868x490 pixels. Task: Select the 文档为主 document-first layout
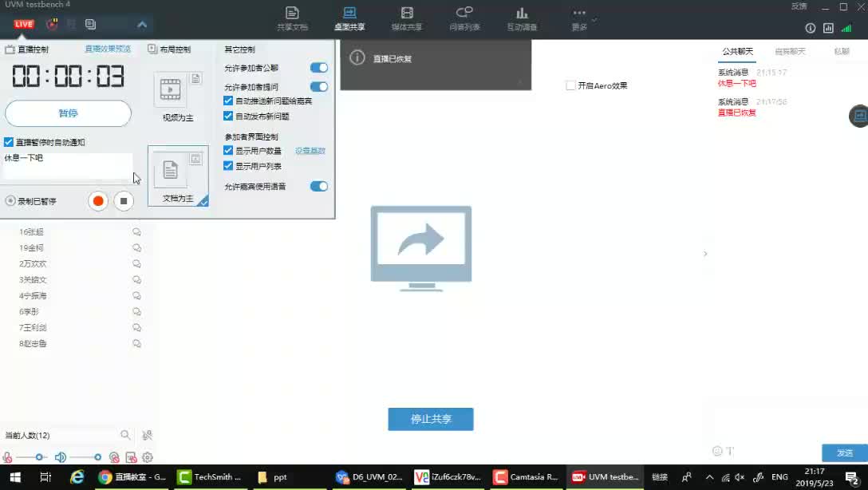pos(178,176)
